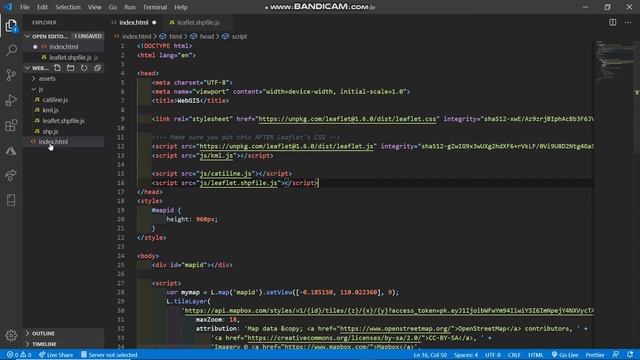This screenshot has height=360, width=640.
Task: Open the File menu
Action: pos(25,7)
